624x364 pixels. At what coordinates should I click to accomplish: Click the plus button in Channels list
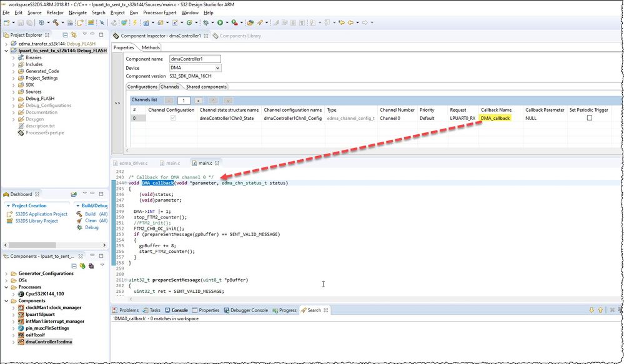point(198,101)
